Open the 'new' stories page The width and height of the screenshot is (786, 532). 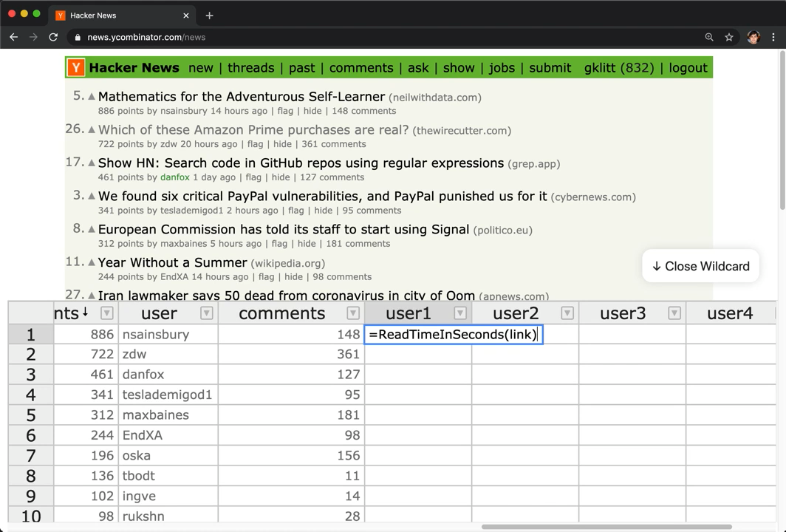tap(201, 68)
